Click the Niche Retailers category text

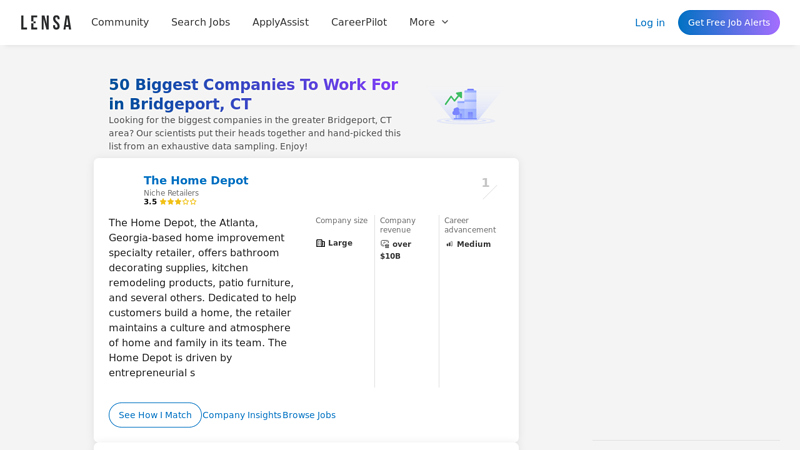point(171,193)
